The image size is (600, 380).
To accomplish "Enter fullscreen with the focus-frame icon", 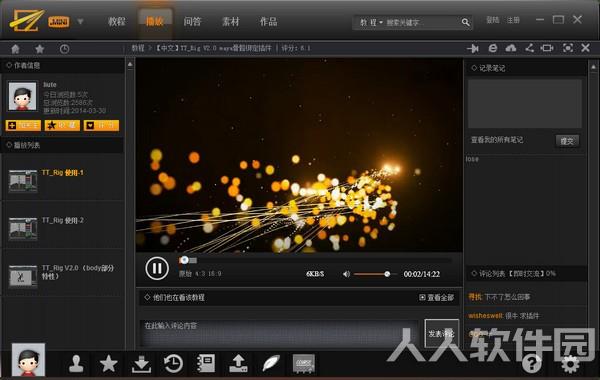I will (x=567, y=48).
